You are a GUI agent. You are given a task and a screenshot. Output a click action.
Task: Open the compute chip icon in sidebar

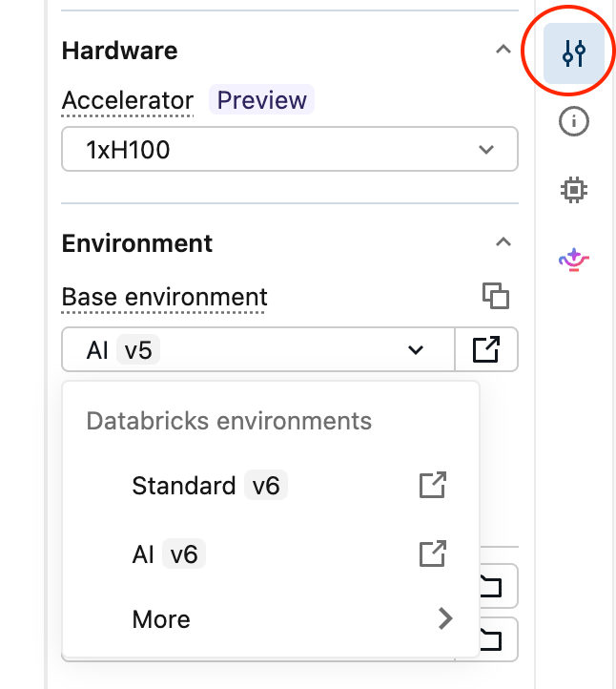pyautogui.click(x=574, y=190)
